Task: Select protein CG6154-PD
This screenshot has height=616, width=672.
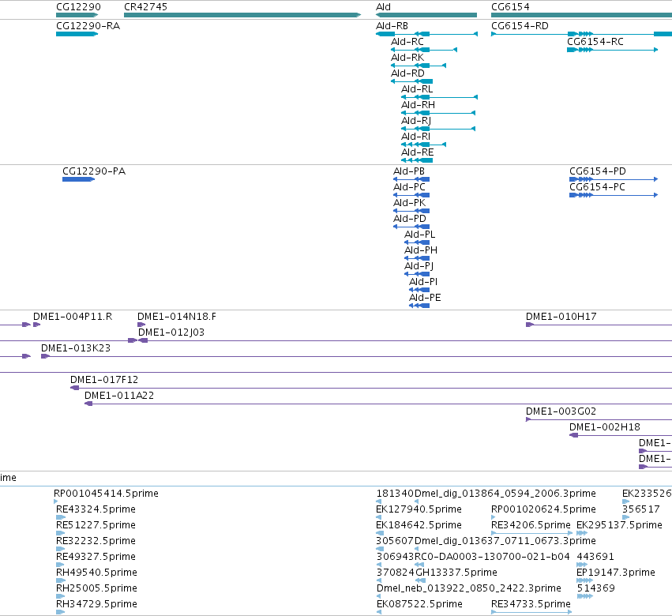Action: (614, 179)
